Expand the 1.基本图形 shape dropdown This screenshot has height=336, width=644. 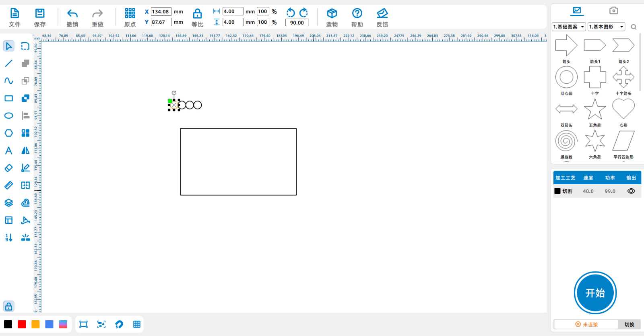[x=606, y=27]
